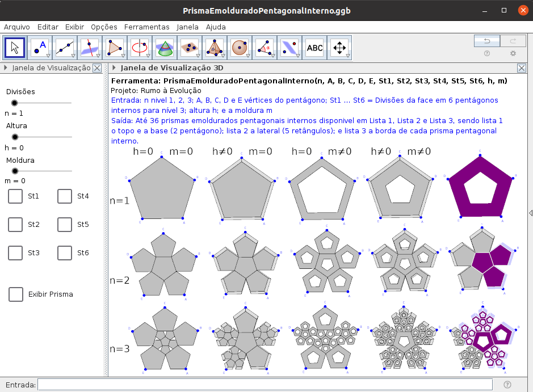Select the ABC Text tool
The image size is (533, 392).
[x=314, y=48]
